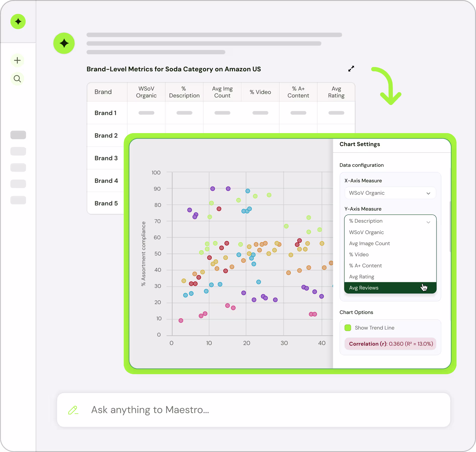Collapse the Y-Axis % Description dropdown
Viewport: 476px width, 452px height.
[390, 221]
